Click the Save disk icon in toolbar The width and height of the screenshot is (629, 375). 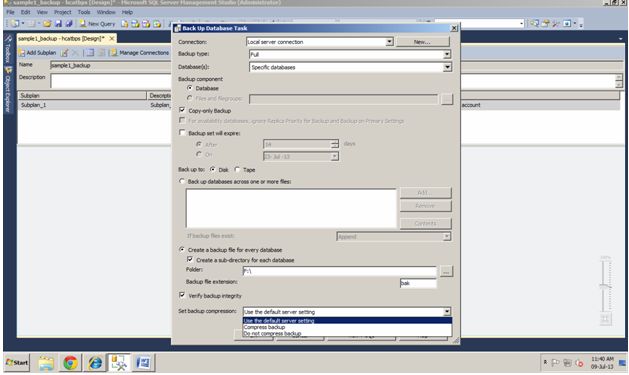coord(59,24)
